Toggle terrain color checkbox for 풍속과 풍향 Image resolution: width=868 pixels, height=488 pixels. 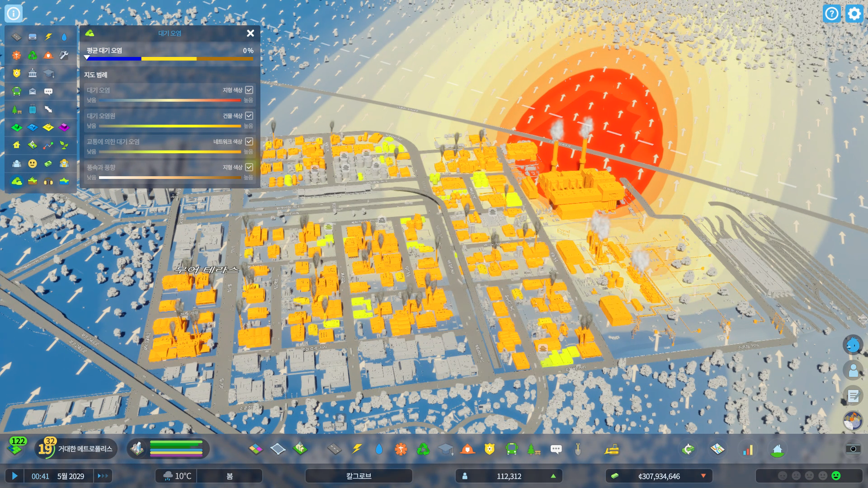pos(249,167)
